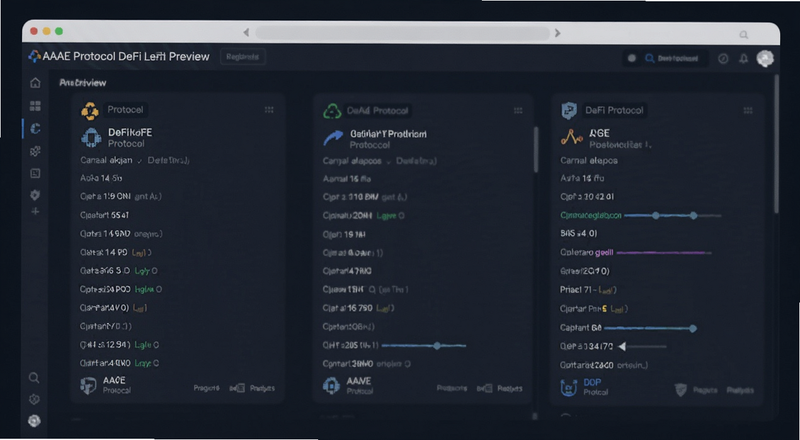Viewport: 800px width, 440px height.
Task: Click the AAAE Protocol logo icon
Action: click(x=34, y=57)
